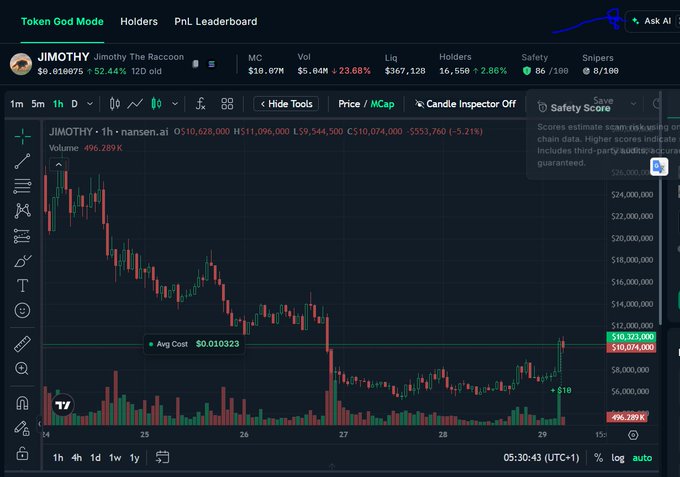Set time range to 1w
Viewport: 680px width, 477px height.
115,457
